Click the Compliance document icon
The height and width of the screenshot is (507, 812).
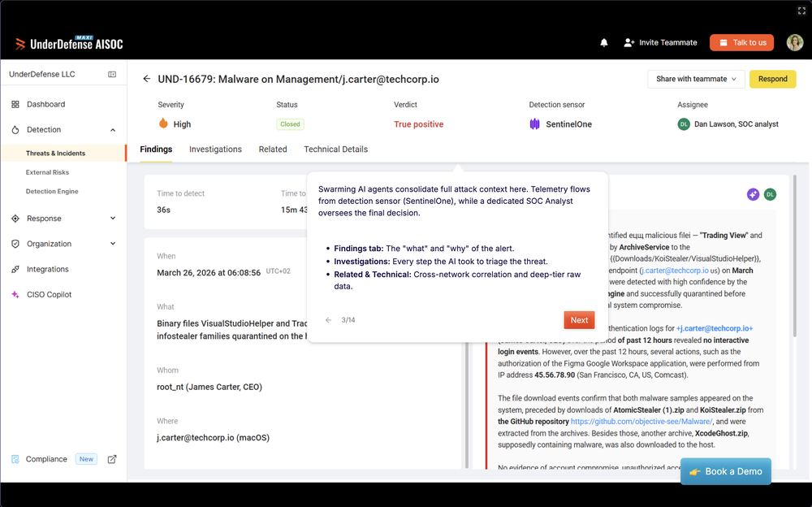point(15,459)
